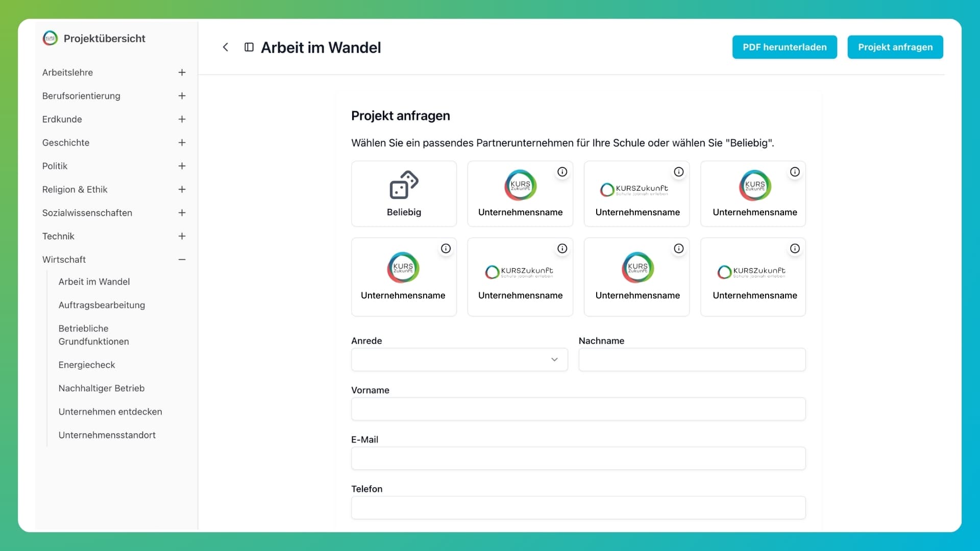Select the Beliebig dice icon option
The height and width of the screenshot is (551, 980).
pos(404,193)
